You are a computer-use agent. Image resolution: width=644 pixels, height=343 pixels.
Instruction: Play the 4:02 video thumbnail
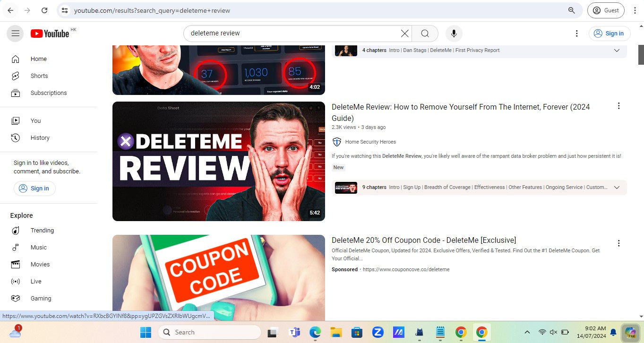[x=219, y=70]
